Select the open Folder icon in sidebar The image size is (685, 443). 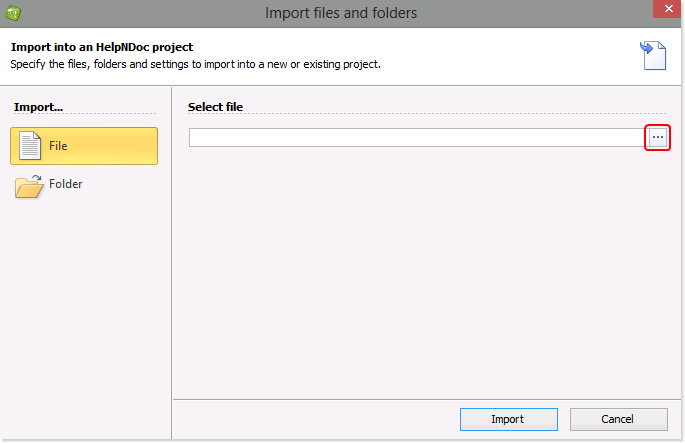pyautogui.click(x=30, y=185)
